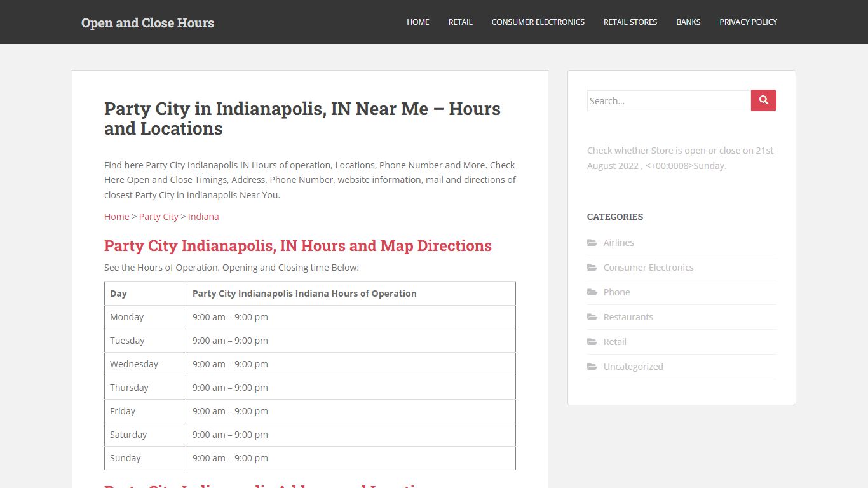Screen dimensions: 868x488
Task: Select the Monday row label
Action: [127, 317]
